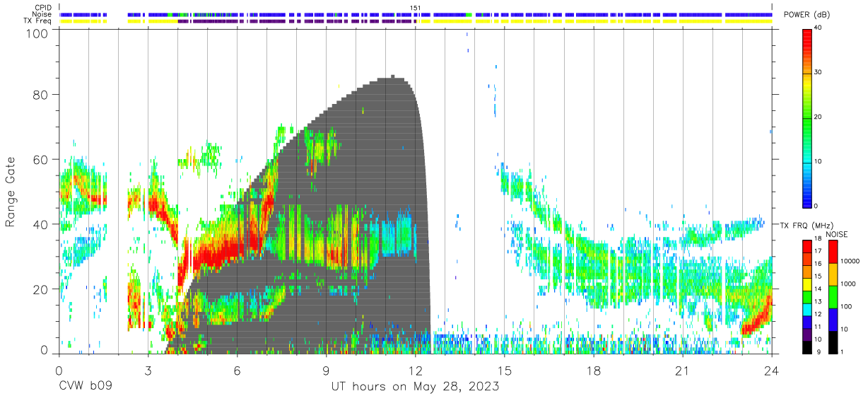Click the 'Noise' row label
Screen dimensions: 868x401
(43, 14)
